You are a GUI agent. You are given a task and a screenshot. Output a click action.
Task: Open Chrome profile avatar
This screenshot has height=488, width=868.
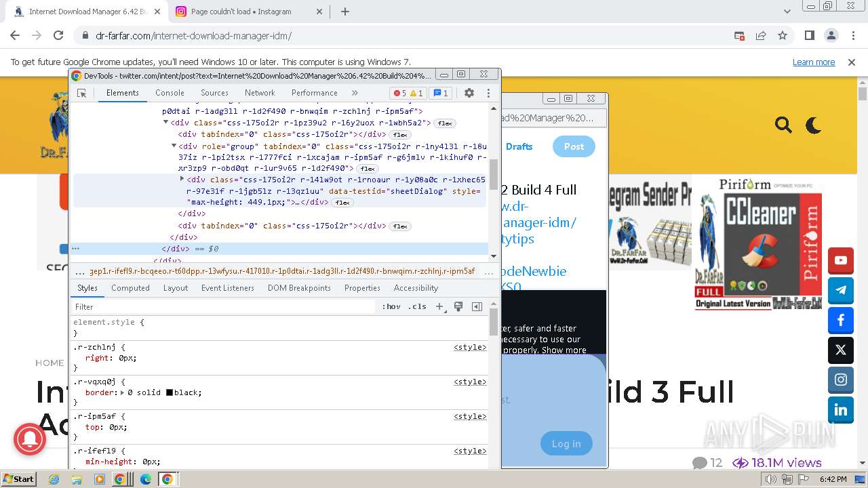coord(831,35)
